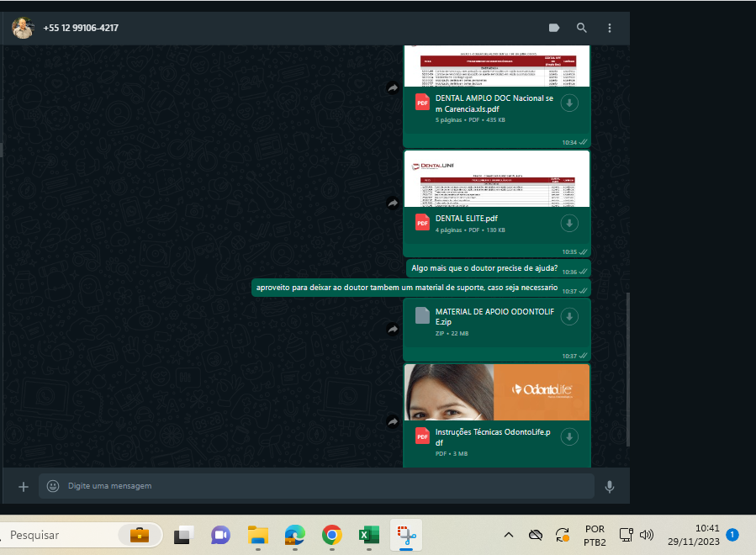Download the DENTAL ELITE.pdf file
The image size is (756, 555).
pos(569,223)
